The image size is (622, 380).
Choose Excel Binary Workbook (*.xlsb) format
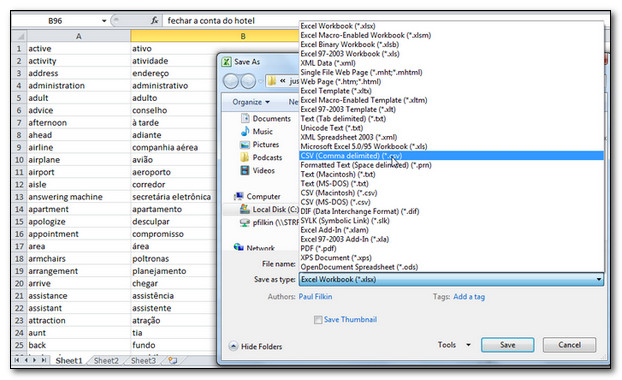click(x=451, y=44)
